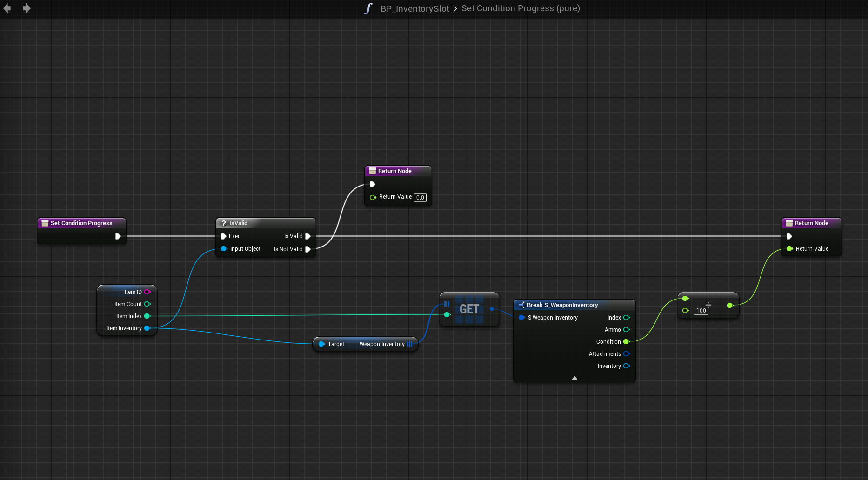Select the upper Return Node title
Screen dimensions: 868x480
pyautogui.click(x=394, y=171)
